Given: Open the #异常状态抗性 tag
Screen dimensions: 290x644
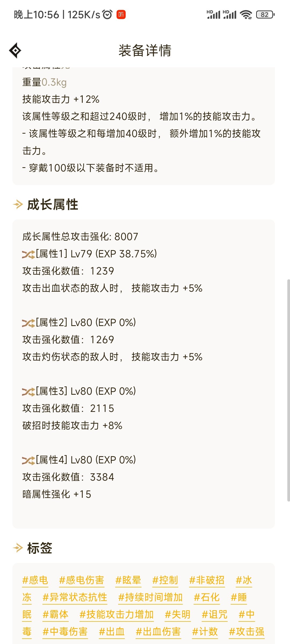Looking at the screenshot, I should click(75, 597).
